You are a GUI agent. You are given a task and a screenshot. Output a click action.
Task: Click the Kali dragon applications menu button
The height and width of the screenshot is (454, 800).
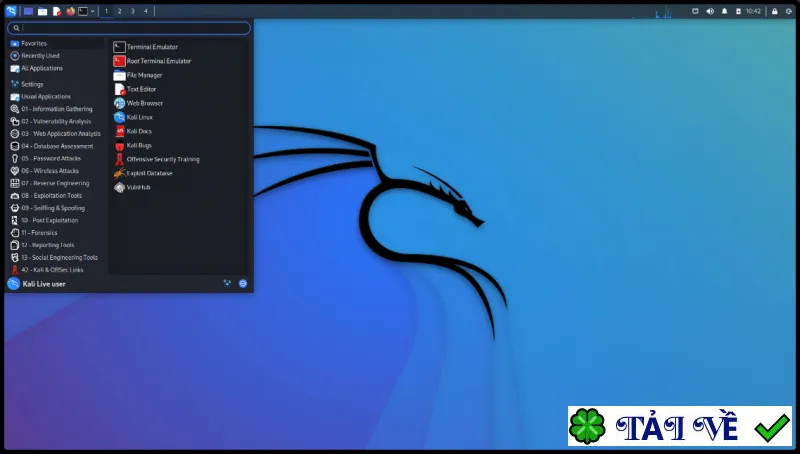coord(11,11)
